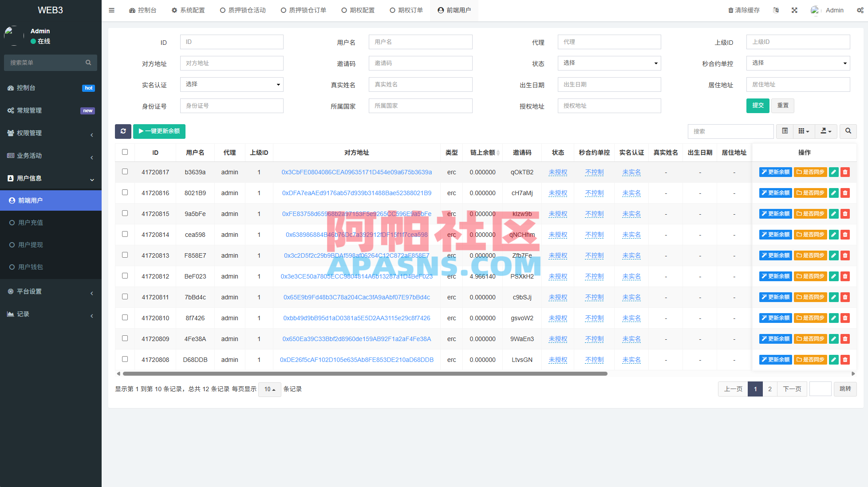Sort by the 链上余额 column arrows
The height and width of the screenshot is (487, 868).
(x=498, y=153)
